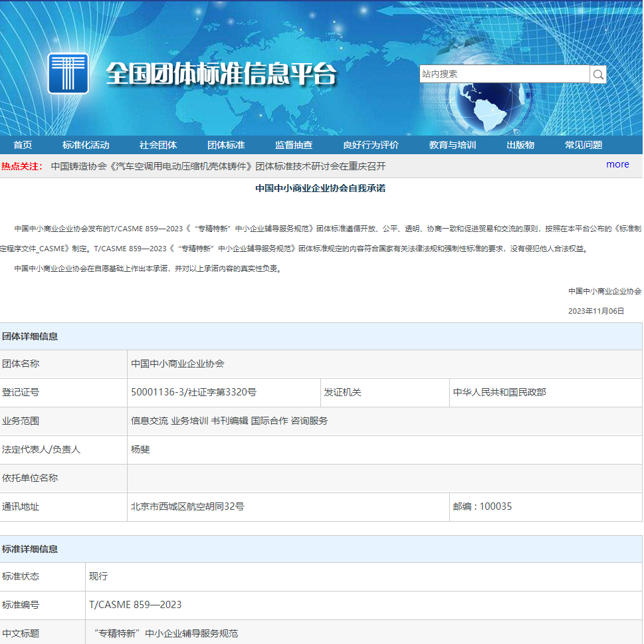Click the 业务范围 label cell

(63, 421)
